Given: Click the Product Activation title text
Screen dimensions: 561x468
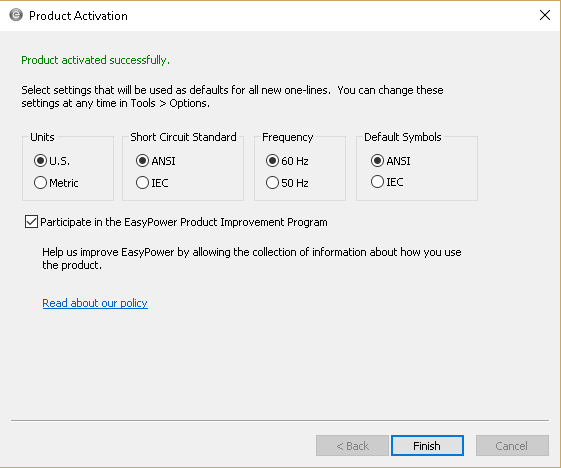Looking at the screenshot, I should (x=78, y=16).
